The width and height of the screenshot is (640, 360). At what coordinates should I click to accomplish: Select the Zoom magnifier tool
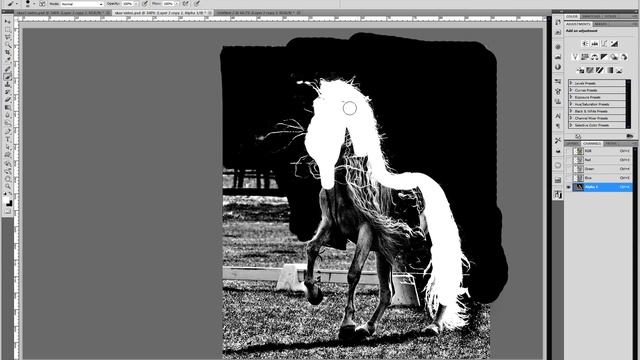click(x=7, y=186)
